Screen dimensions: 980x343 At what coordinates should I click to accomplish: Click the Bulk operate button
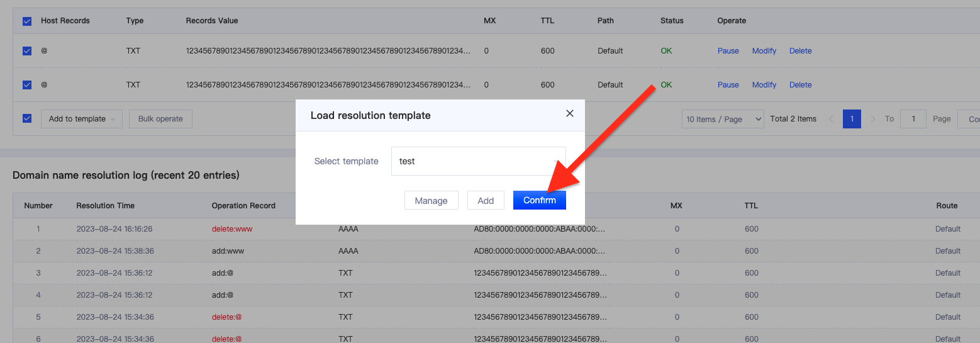160,119
